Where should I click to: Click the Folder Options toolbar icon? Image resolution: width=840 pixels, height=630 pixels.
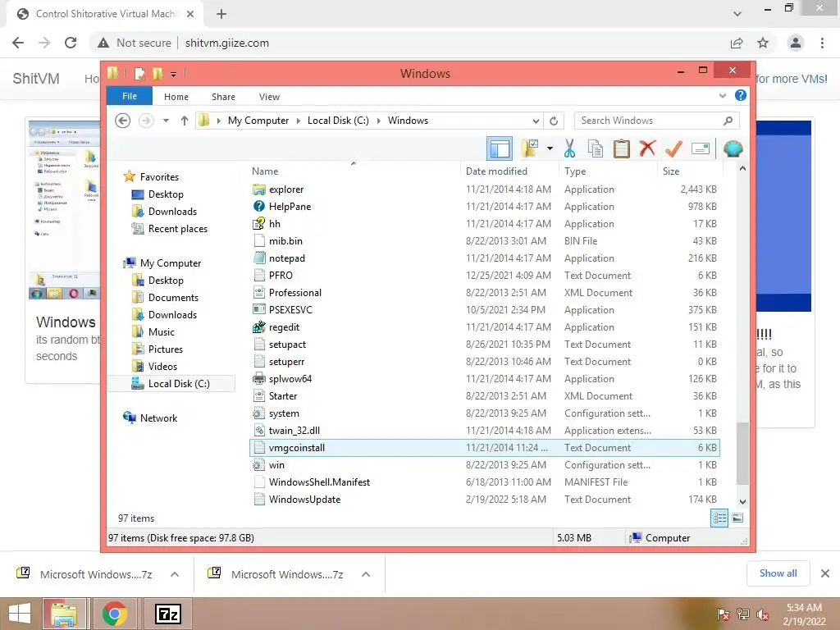530,148
